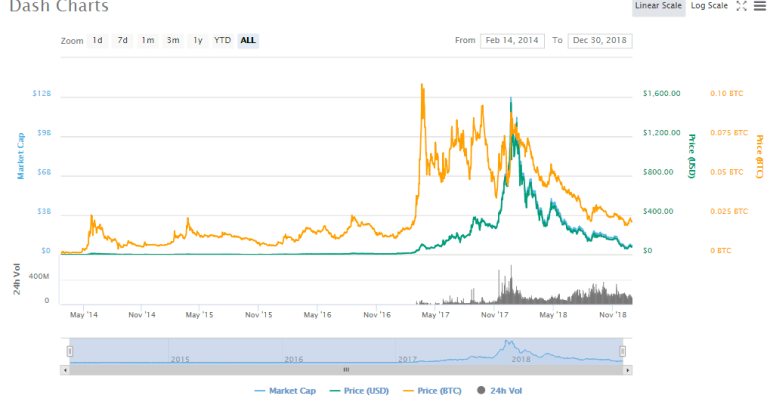
Task: Set zoom to 1m
Action: coord(148,40)
